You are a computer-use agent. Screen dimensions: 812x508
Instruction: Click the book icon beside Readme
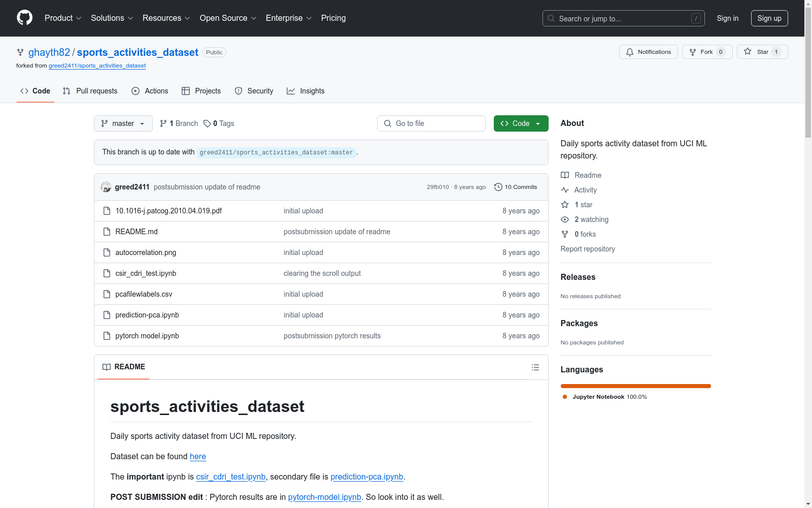(565, 175)
